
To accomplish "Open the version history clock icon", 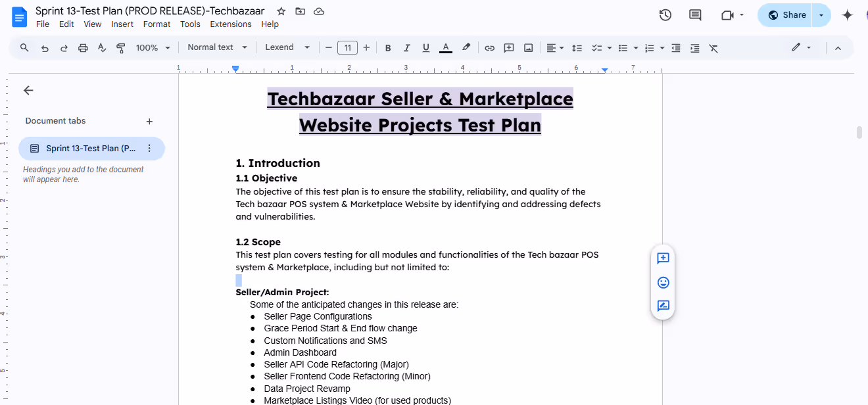I will coord(665,15).
